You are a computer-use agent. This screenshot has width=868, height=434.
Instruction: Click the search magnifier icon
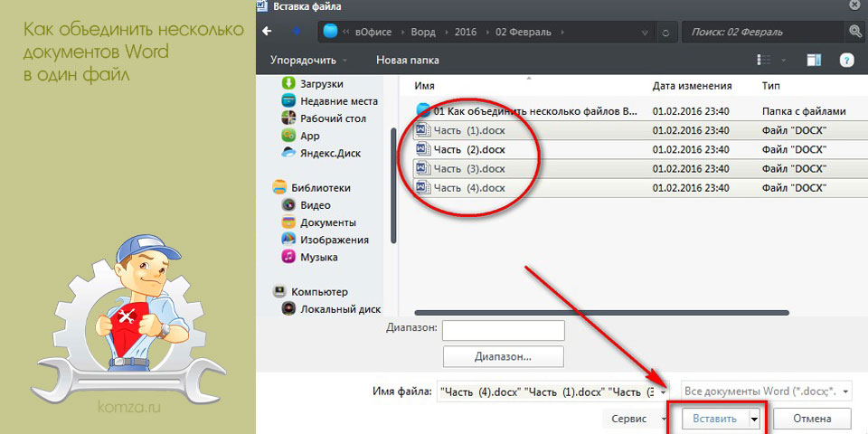854,32
